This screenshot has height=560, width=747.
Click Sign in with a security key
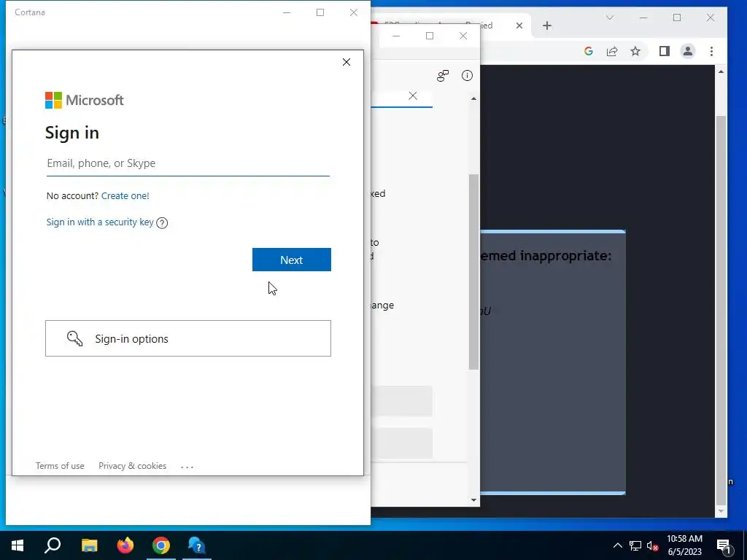(x=100, y=222)
